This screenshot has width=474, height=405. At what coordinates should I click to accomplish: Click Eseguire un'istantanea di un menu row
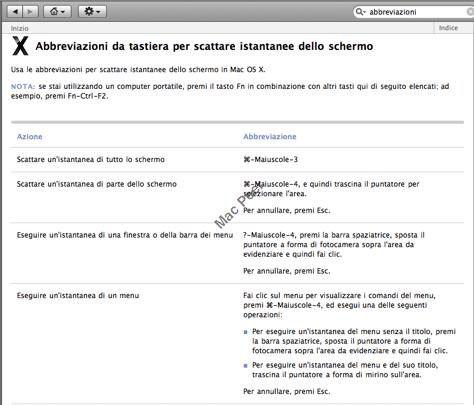pyautogui.click(x=237, y=344)
